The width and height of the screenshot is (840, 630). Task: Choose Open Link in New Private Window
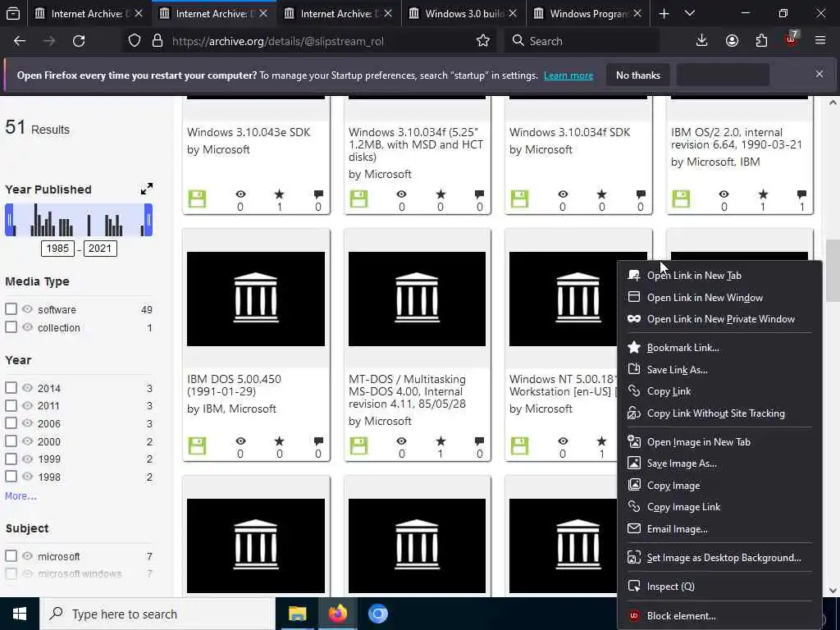pyautogui.click(x=719, y=319)
